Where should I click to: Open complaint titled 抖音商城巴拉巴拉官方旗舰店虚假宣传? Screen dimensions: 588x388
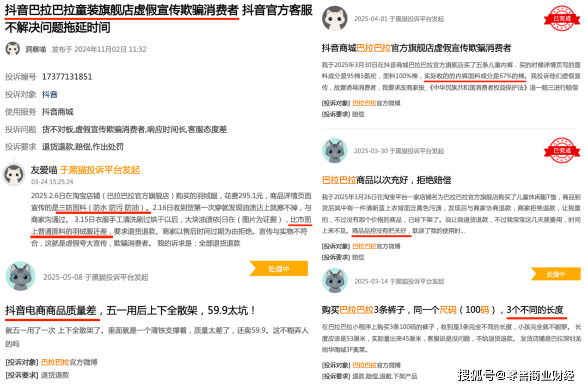[x=416, y=48]
